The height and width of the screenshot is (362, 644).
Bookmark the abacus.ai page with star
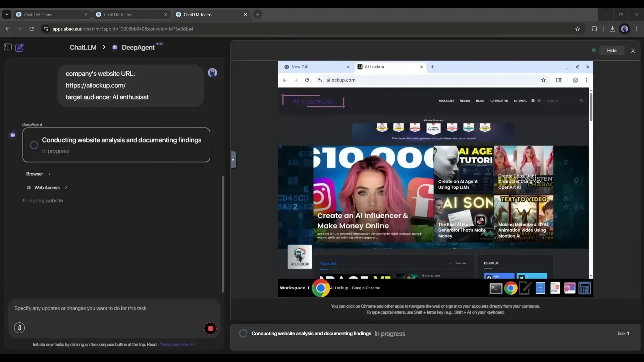click(x=577, y=29)
